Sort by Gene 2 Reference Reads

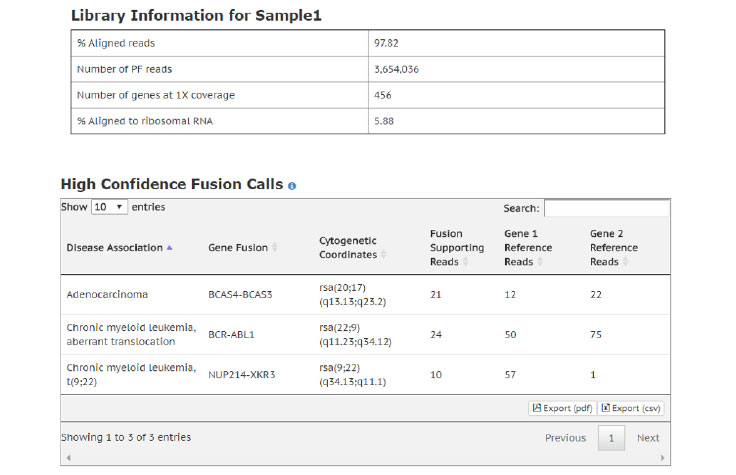coord(626,262)
